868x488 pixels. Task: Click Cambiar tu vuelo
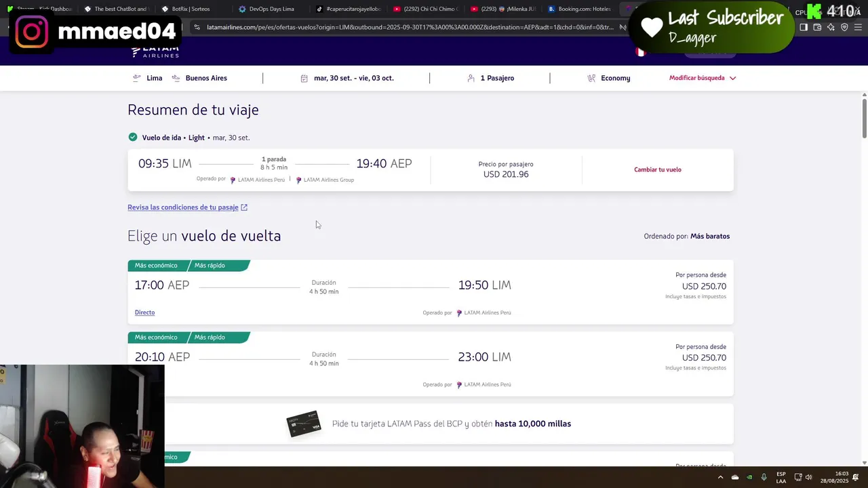click(x=658, y=169)
